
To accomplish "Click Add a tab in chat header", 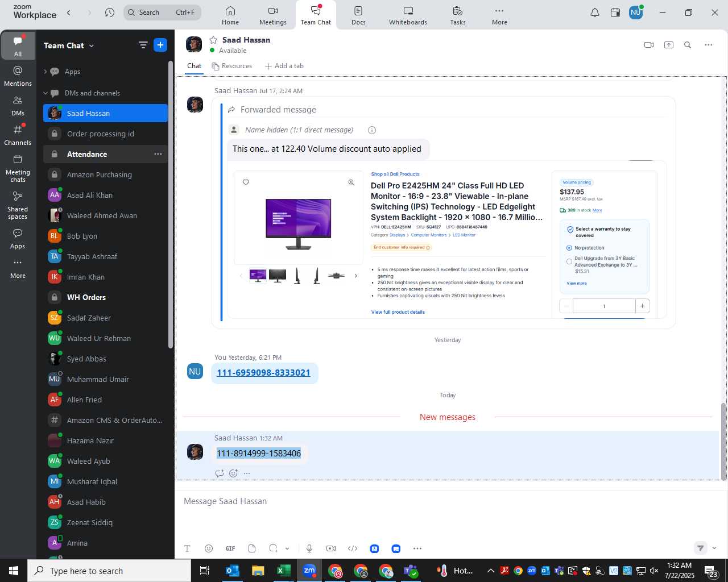I will click(284, 66).
